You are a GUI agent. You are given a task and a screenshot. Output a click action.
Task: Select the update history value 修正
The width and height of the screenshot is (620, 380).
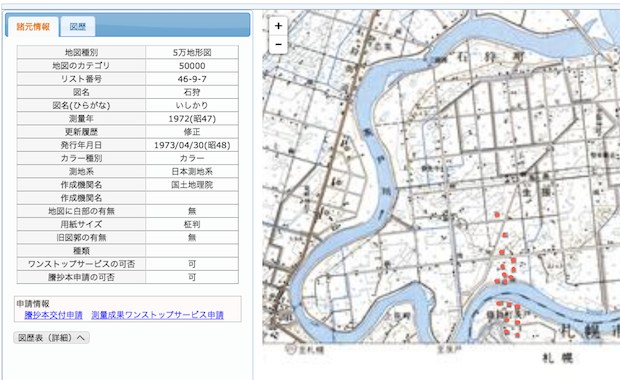point(192,132)
